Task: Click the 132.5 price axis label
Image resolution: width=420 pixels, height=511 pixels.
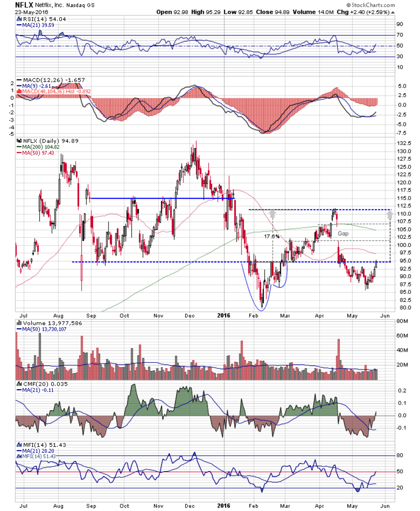Action: pyautogui.click(x=404, y=143)
